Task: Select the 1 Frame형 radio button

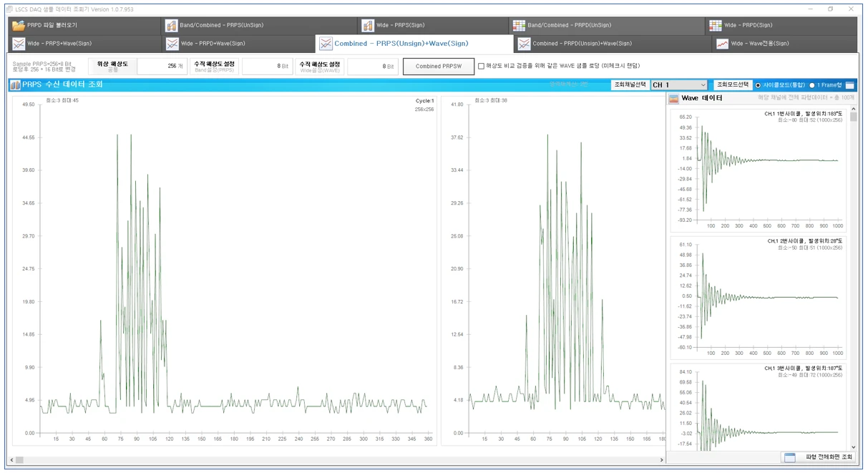Action: 811,85
